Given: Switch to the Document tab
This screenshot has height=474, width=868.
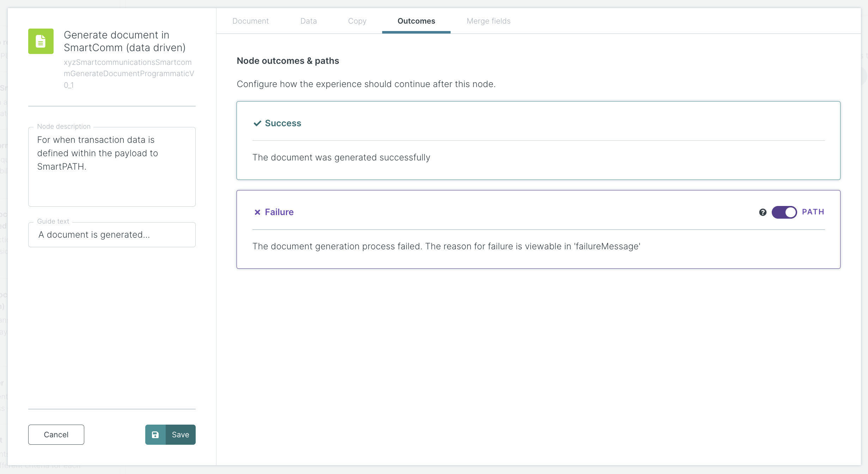Looking at the screenshot, I should click(x=250, y=21).
